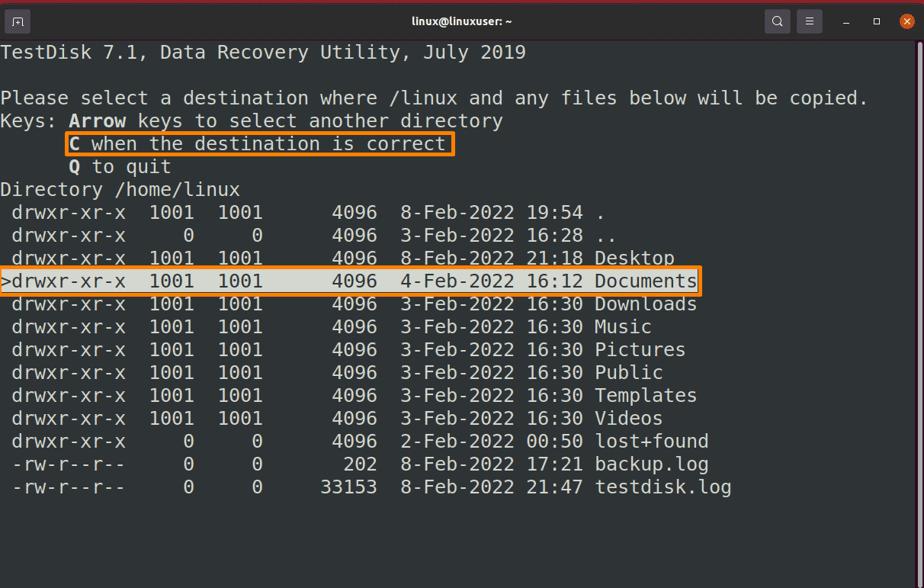Select the Downloads directory row
The image size is (924, 588).
coord(355,304)
